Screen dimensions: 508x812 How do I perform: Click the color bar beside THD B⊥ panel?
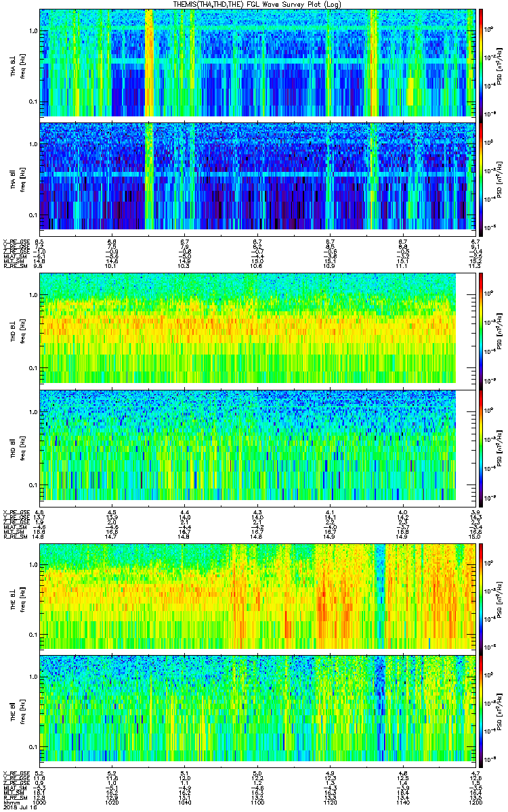click(x=481, y=330)
